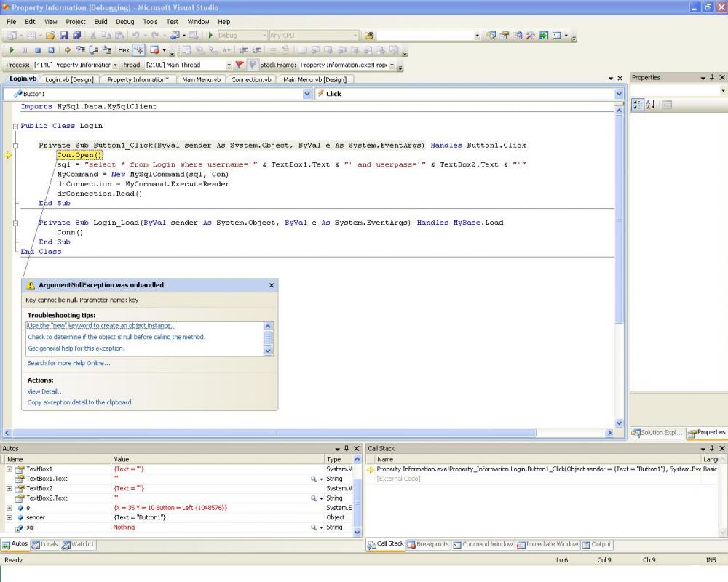Open the Stack Frame dropdown

pyautogui.click(x=392, y=65)
